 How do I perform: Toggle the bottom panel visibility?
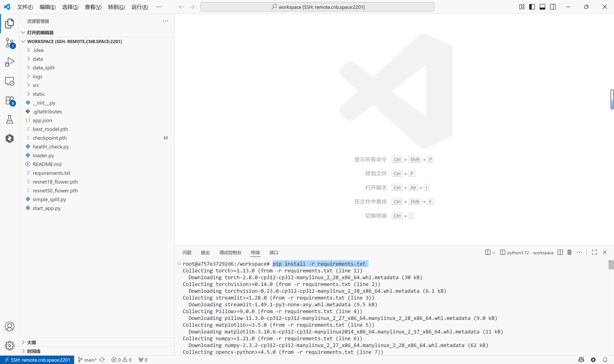pos(542,7)
